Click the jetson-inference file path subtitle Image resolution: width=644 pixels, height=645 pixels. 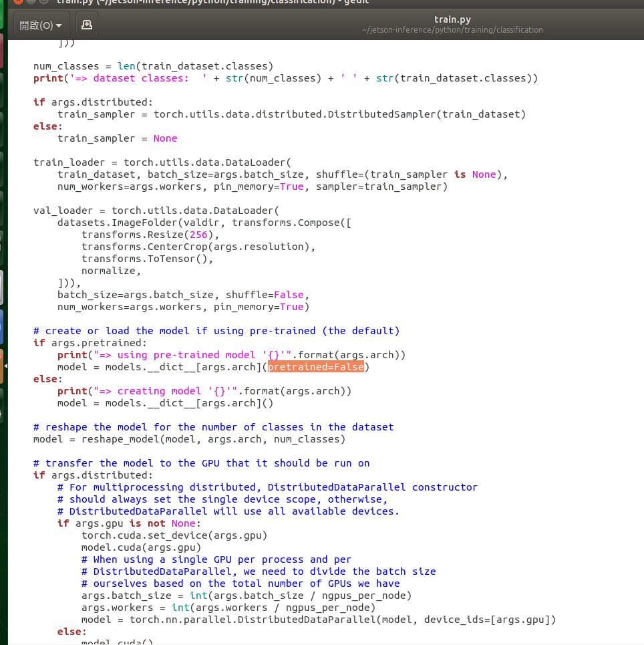click(452, 30)
